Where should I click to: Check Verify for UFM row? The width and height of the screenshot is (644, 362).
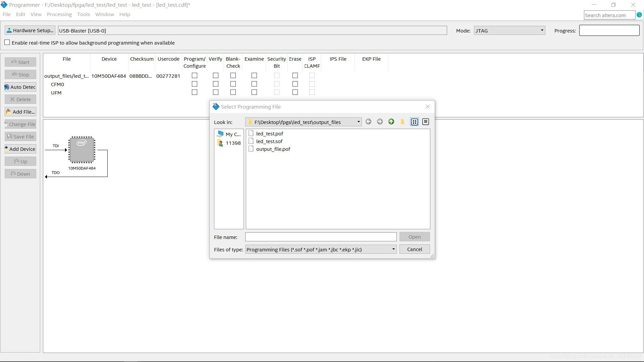216,92
